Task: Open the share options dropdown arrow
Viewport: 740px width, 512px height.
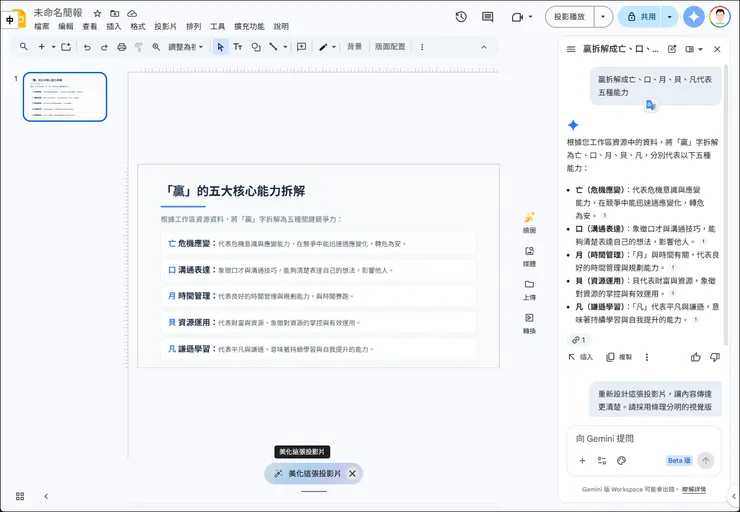Action: point(670,17)
